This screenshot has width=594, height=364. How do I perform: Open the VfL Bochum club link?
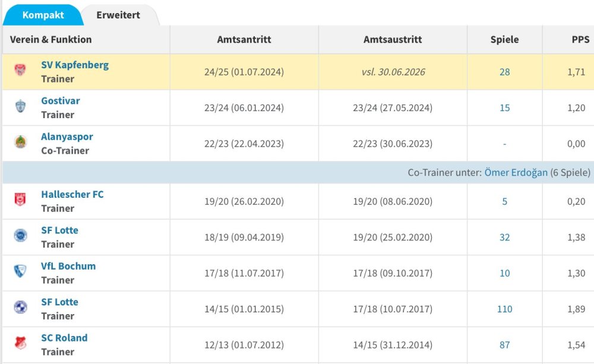tap(68, 266)
